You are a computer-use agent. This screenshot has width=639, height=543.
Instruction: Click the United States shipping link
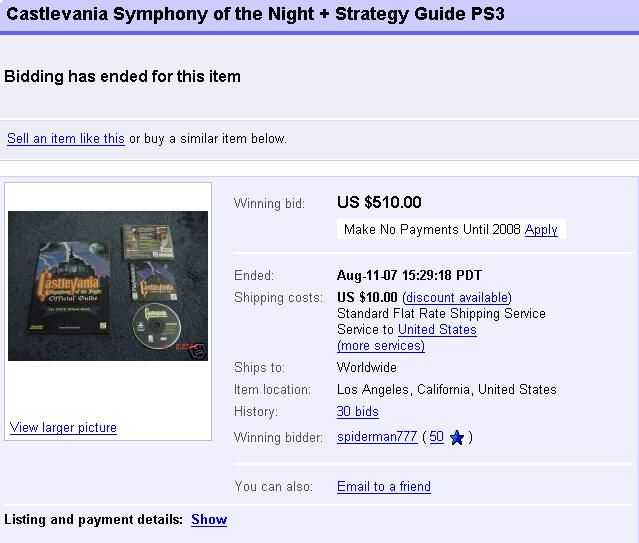(437, 329)
